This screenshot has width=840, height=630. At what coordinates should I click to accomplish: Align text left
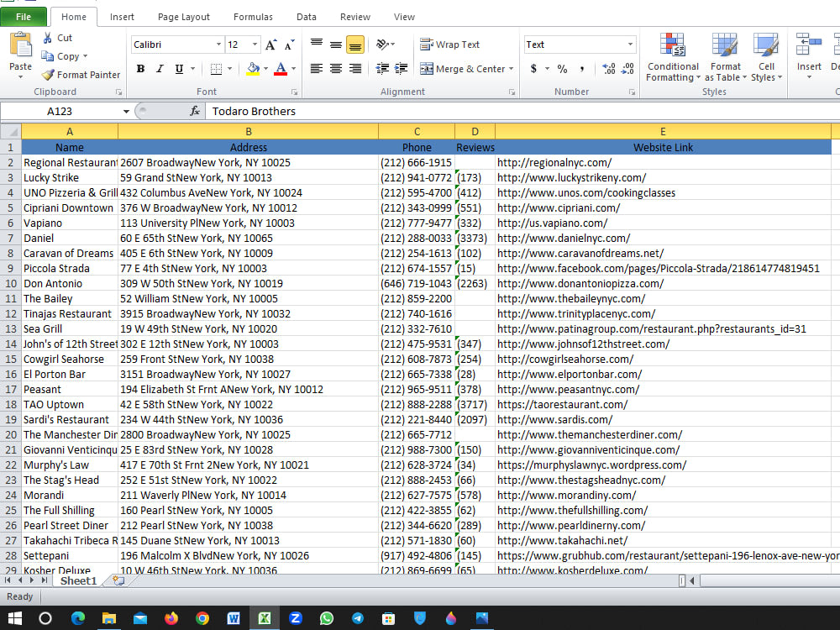(317, 69)
